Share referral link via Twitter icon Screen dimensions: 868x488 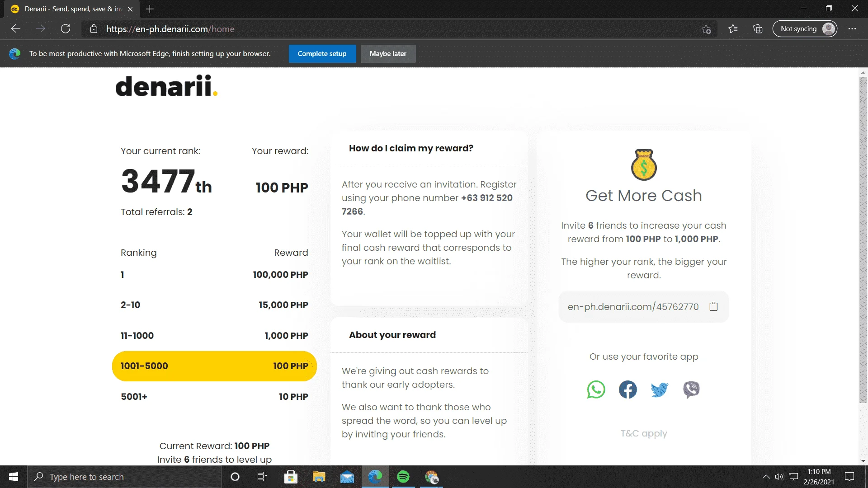pos(659,389)
